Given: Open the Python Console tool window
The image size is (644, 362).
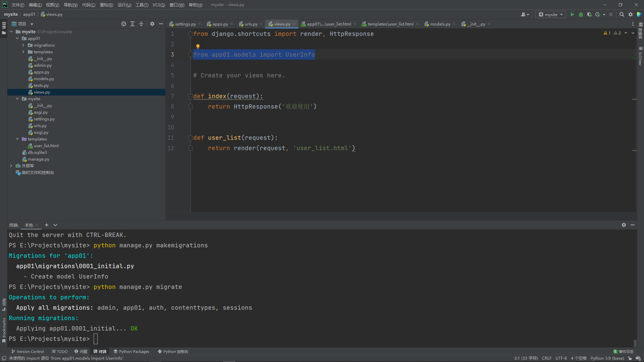Looking at the screenshot, I should pos(173,352).
